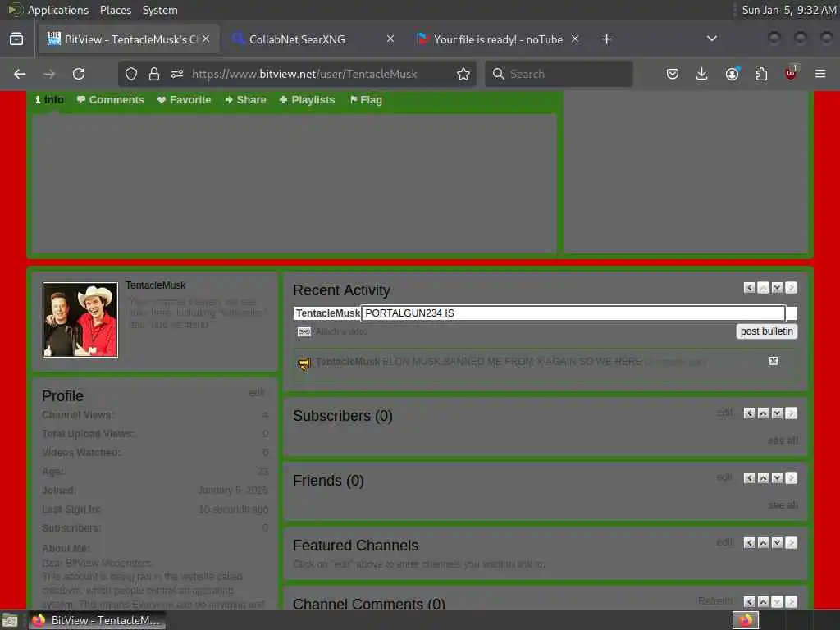
Task: Click edit in Featured Channels section
Action: click(x=724, y=542)
